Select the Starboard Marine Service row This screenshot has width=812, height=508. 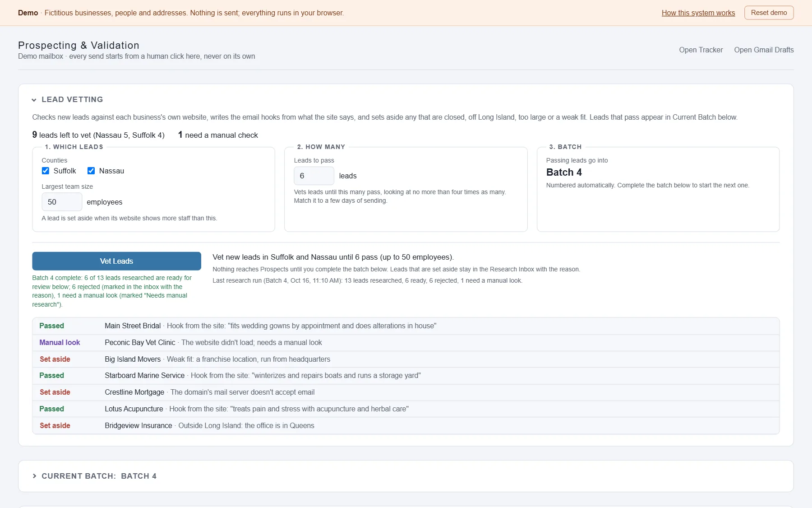coord(406,376)
